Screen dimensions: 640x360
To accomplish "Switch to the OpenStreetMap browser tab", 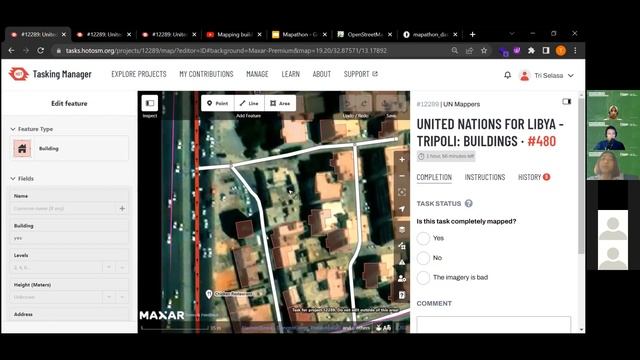I will [365, 35].
